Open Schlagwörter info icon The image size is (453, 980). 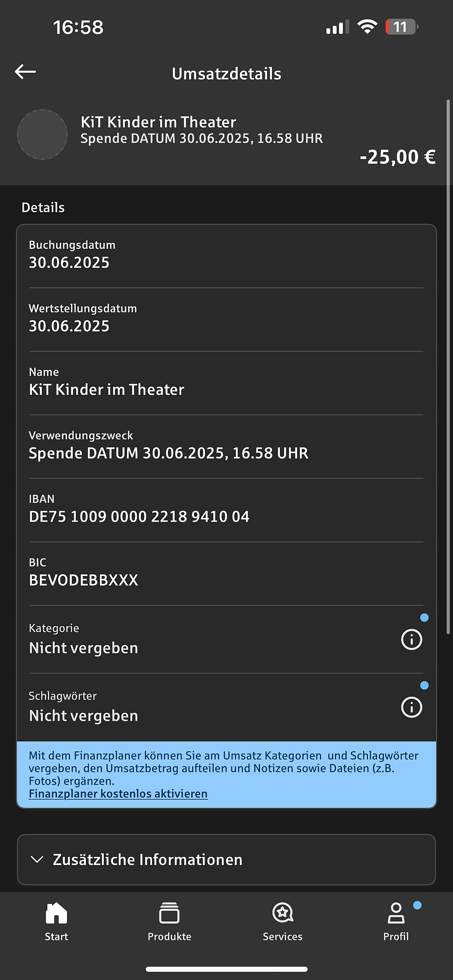[411, 707]
